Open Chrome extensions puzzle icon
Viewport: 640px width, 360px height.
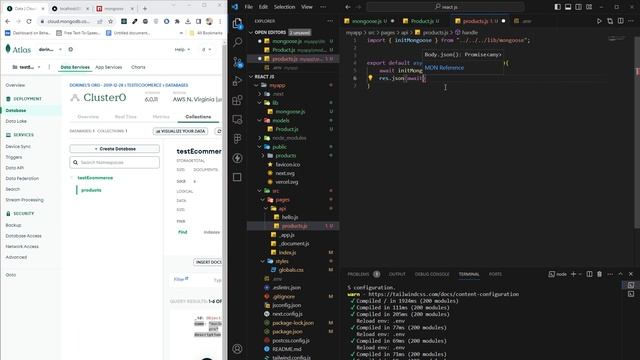point(177,21)
